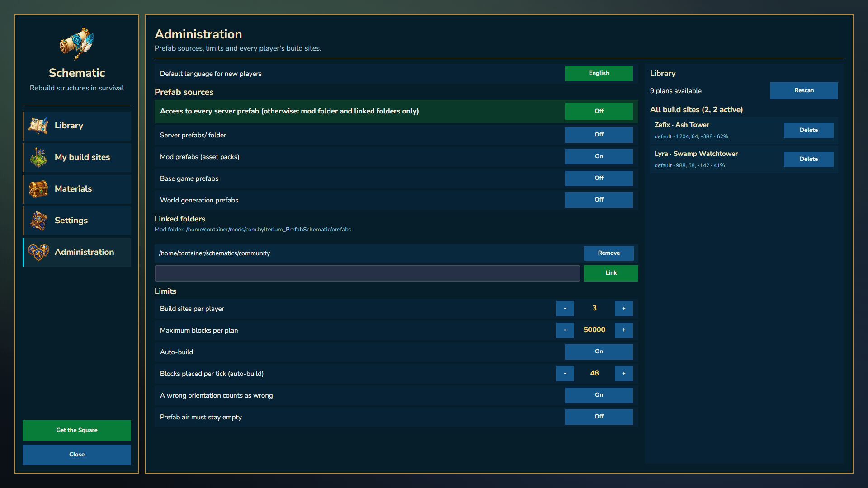Select the Administration menu entry
The width and height of the screenshot is (868, 488).
77,252
